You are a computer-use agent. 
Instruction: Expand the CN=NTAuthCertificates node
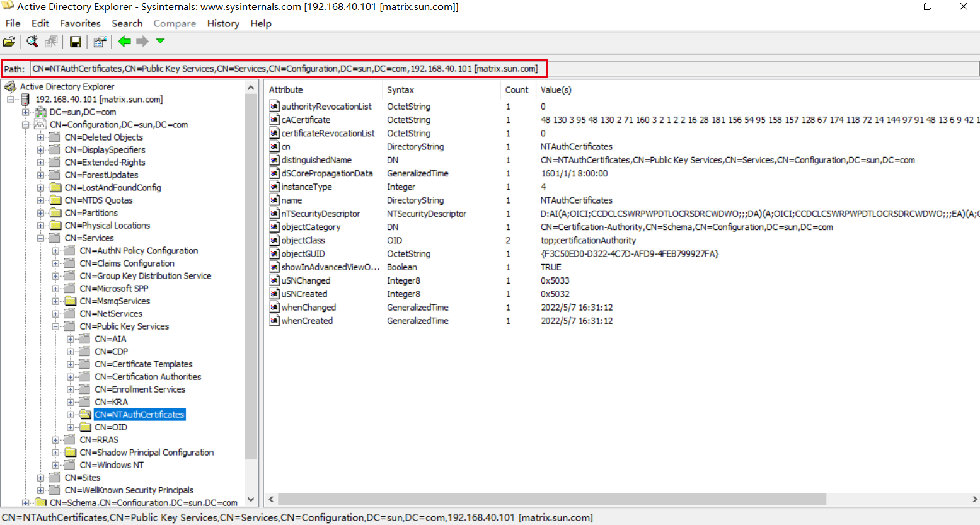pyautogui.click(x=71, y=415)
